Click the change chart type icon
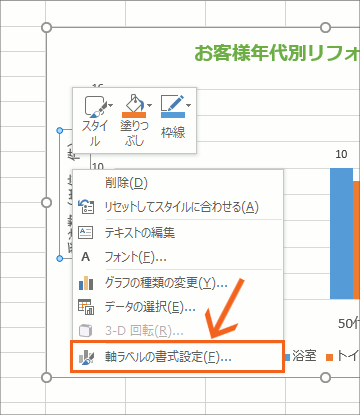The height and width of the screenshot is (415, 360). click(86, 283)
